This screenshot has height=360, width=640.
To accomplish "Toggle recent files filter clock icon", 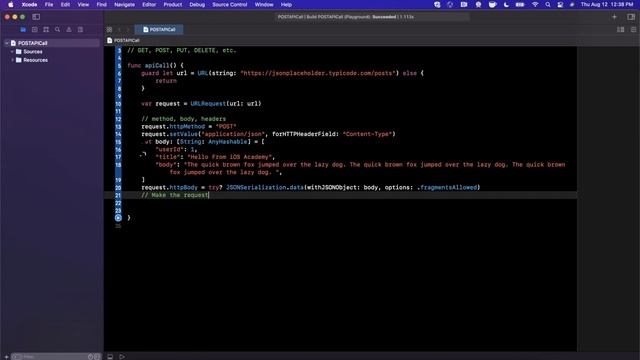I will [x=91, y=357].
